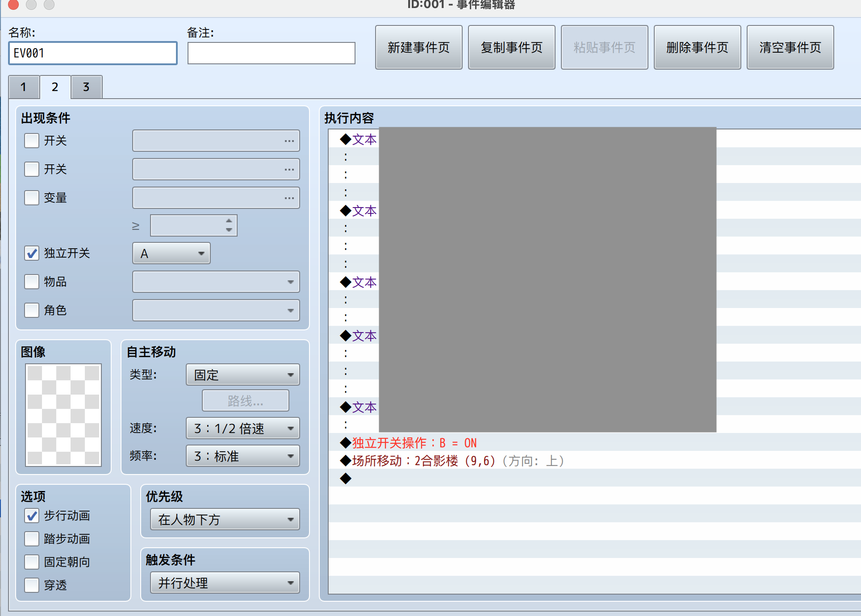Open 变量 variable selector ellipsis
861x616 pixels.
[x=289, y=198]
